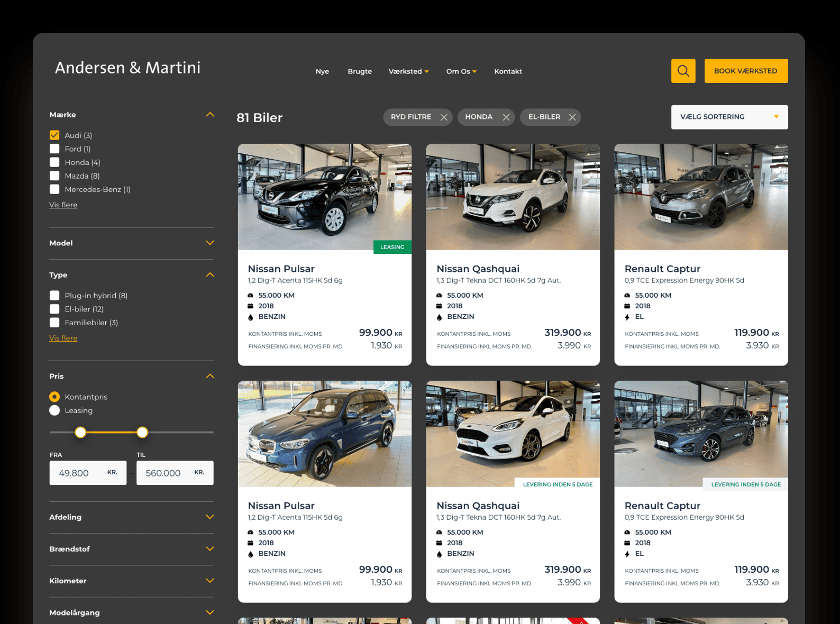Check the Audi (3) checkbox

pos(54,135)
